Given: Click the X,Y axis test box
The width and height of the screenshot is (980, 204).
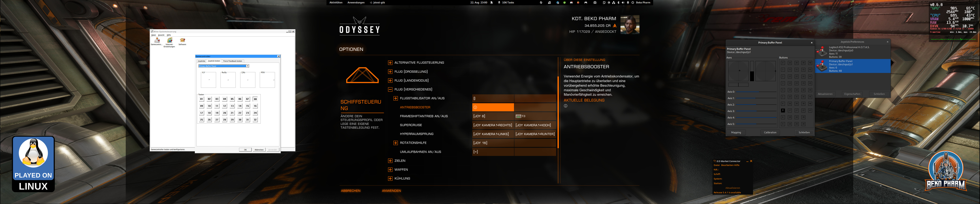Looking at the screenshot, I should click(208, 80).
